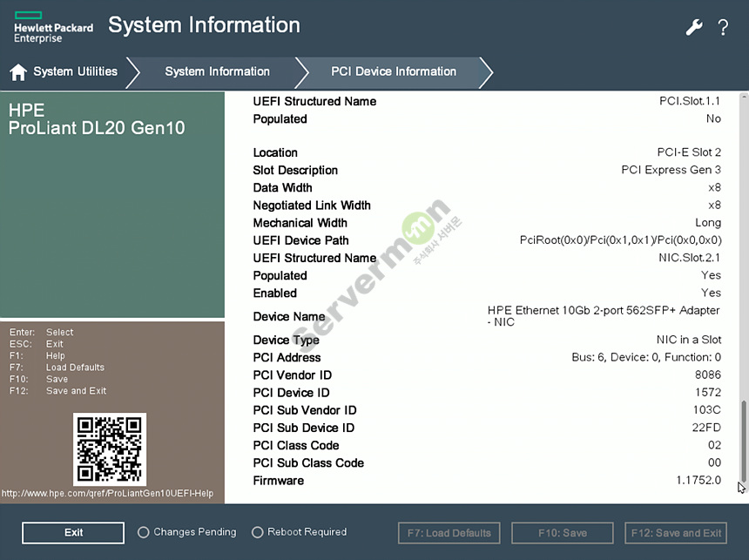The height and width of the screenshot is (560, 749).
Task: Select Device Type NIC in a Slot
Action: pyautogui.click(x=689, y=340)
